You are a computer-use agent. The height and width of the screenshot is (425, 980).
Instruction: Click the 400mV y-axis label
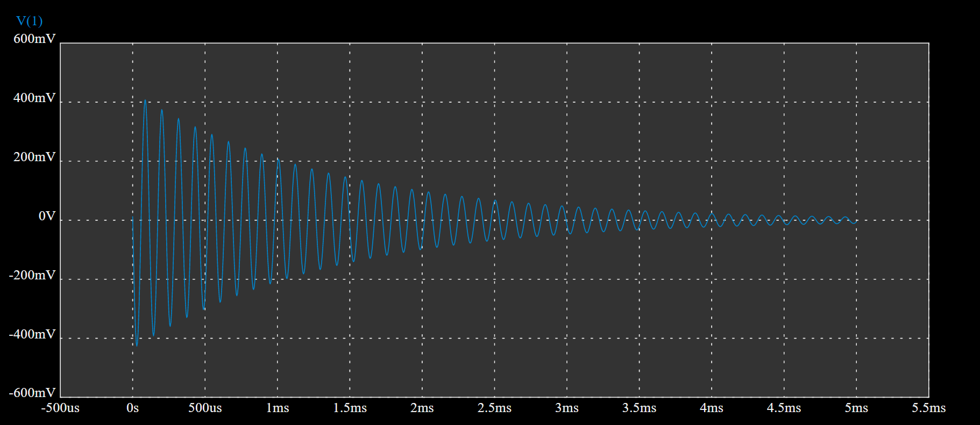coord(34,98)
